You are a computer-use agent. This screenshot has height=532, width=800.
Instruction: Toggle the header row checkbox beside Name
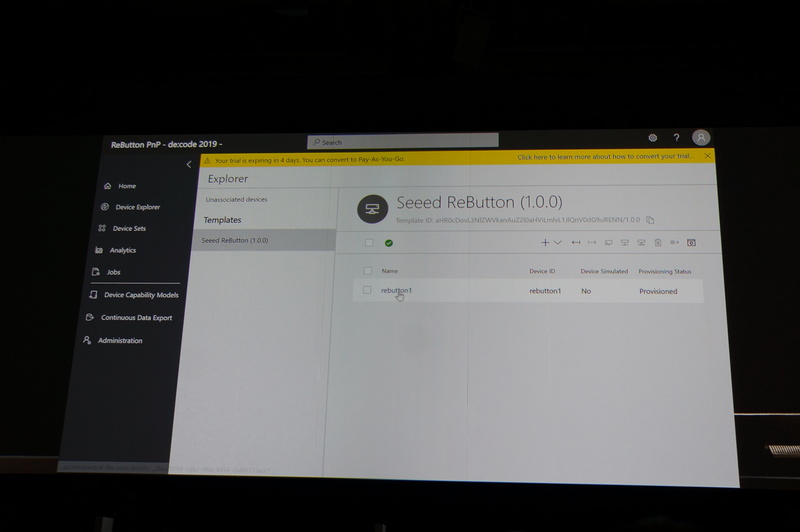368,271
